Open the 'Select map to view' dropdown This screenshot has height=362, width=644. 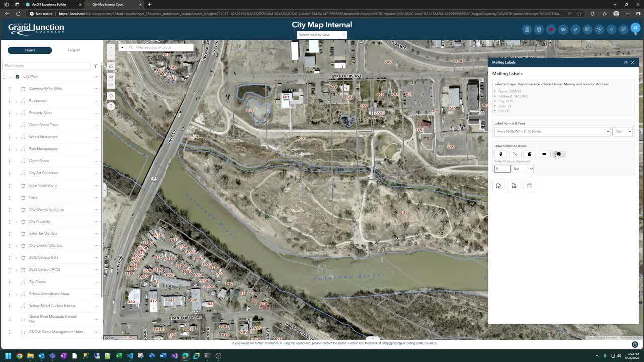point(321,35)
